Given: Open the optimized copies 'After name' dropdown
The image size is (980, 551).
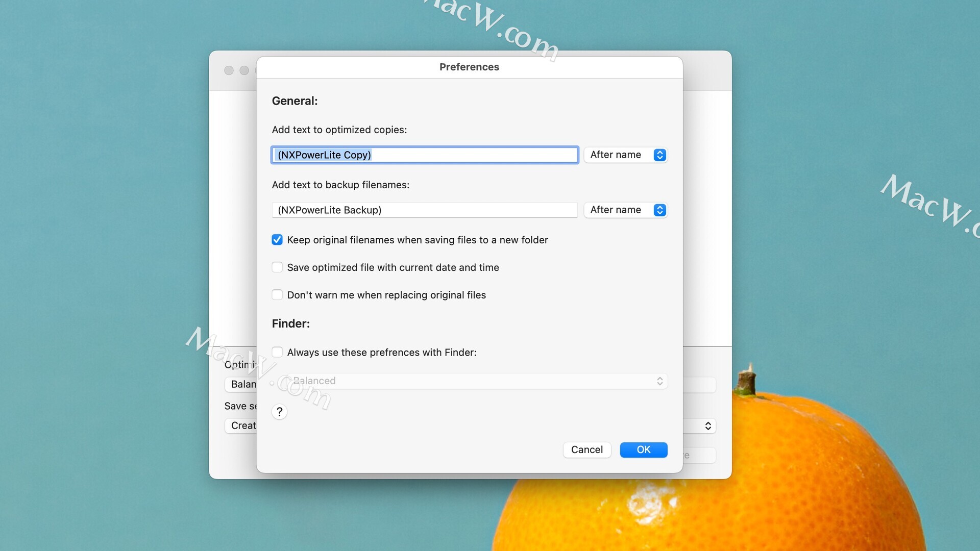Looking at the screenshot, I should [625, 155].
